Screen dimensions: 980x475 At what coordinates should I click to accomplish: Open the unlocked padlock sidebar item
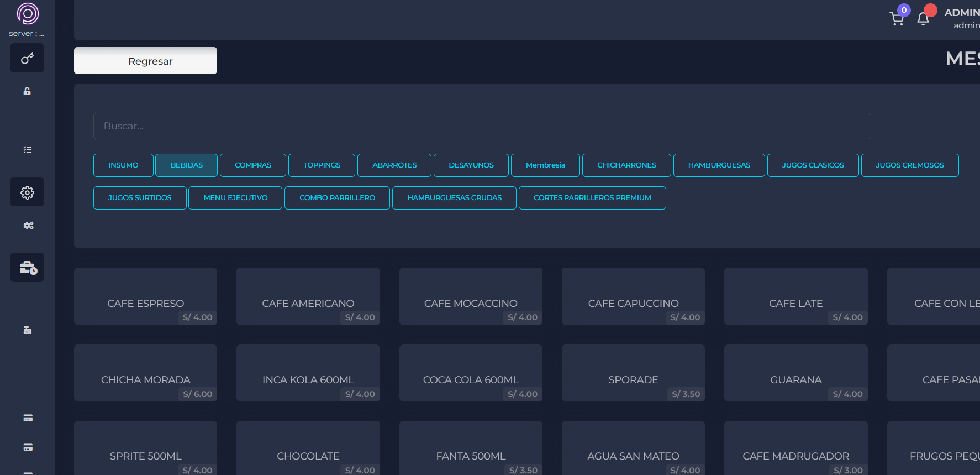point(27,91)
